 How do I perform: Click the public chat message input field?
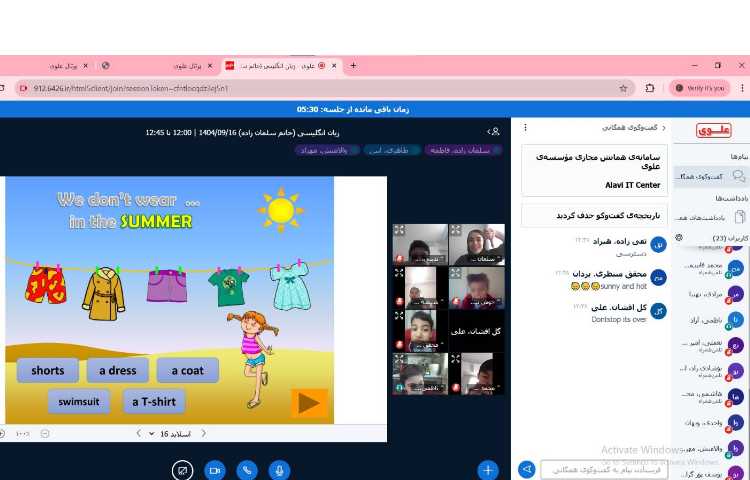coord(604,469)
